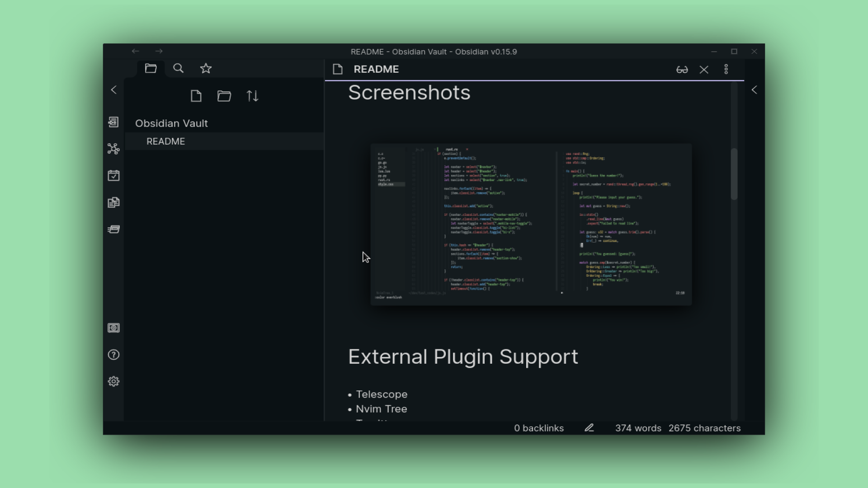868x488 pixels.
Task: Open graph view from ribbon
Action: pos(113,149)
